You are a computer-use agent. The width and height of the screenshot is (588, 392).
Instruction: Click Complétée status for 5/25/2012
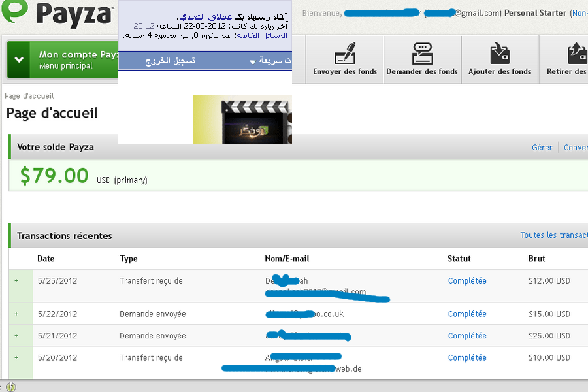(x=467, y=280)
